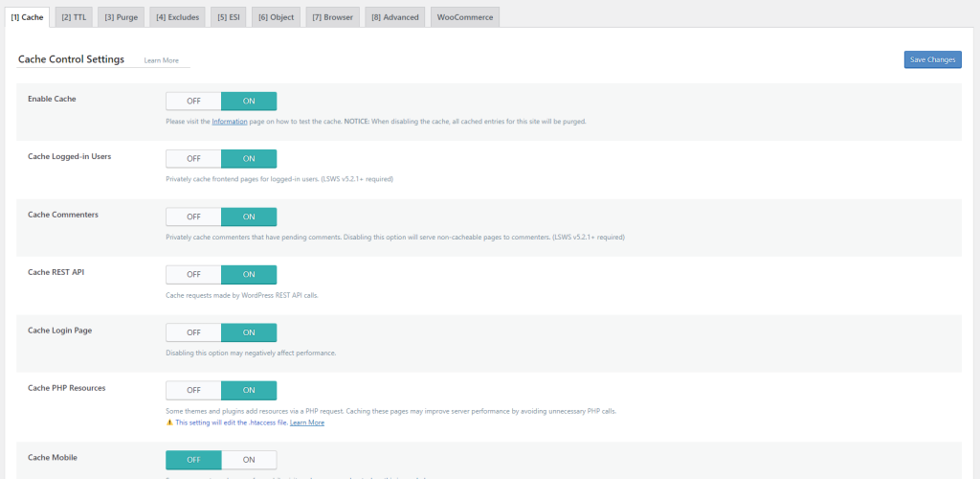Turn Enable Cache OFF

pos(193,101)
